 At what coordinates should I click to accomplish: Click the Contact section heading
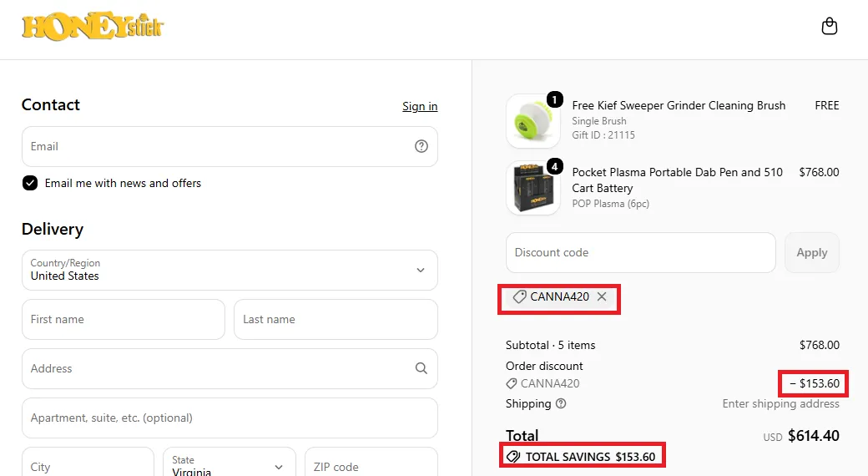tap(50, 104)
